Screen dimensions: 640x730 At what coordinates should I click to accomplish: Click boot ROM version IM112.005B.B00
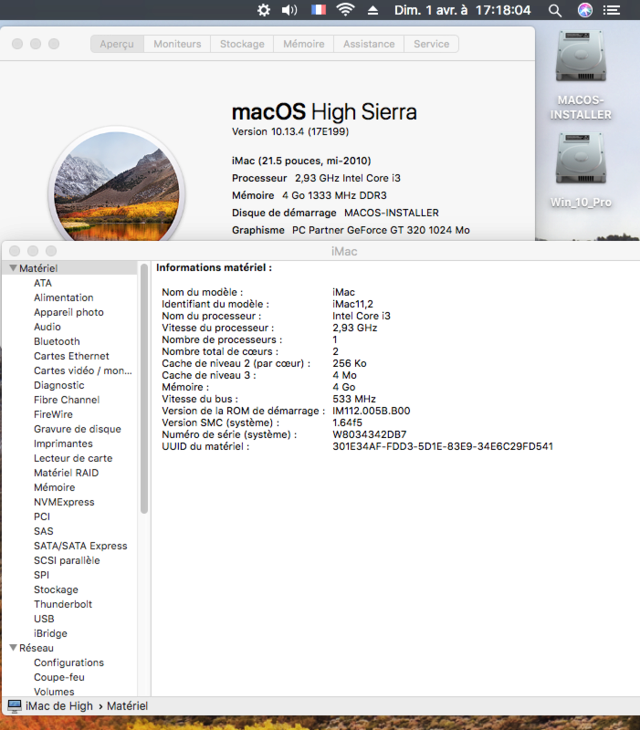point(371,411)
